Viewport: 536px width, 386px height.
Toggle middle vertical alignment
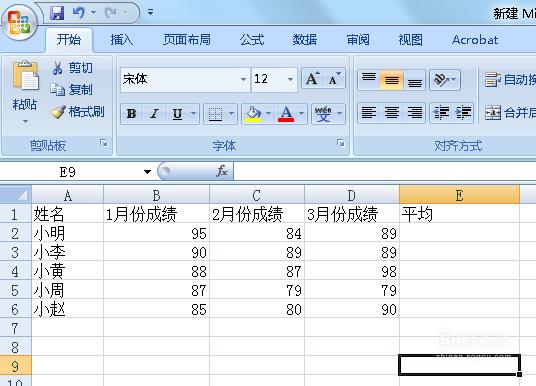point(391,80)
